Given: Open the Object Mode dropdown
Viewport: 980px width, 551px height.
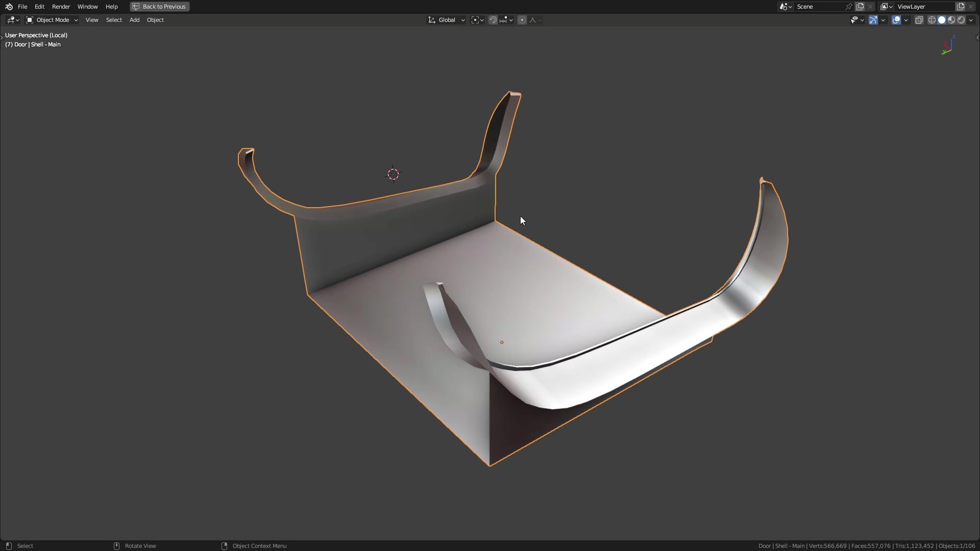Looking at the screenshot, I should pyautogui.click(x=52, y=20).
